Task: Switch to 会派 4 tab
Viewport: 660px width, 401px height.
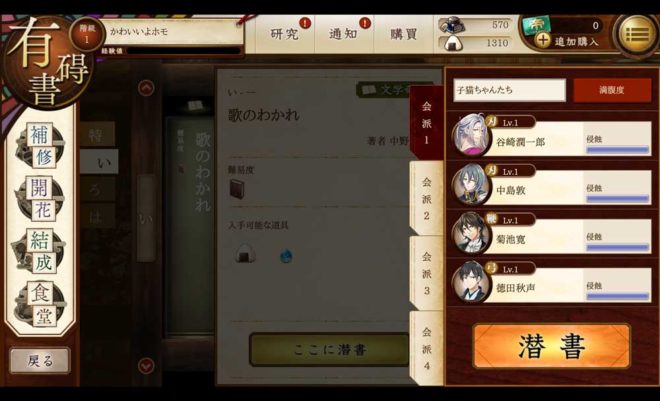Action: click(x=426, y=348)
